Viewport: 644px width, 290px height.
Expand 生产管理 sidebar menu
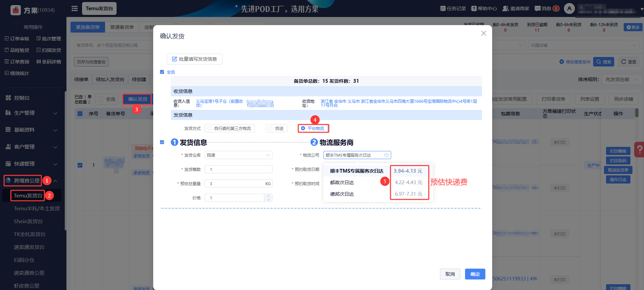32,113
